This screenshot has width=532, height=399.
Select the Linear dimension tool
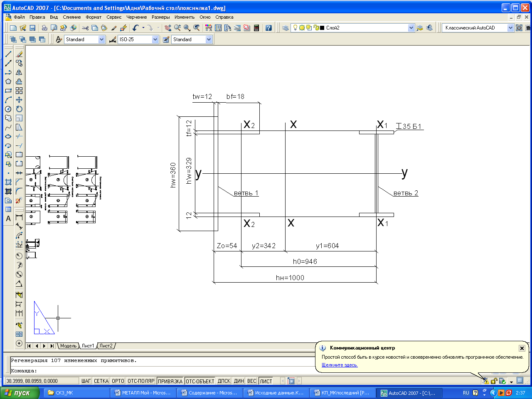[x=19, y=217]
